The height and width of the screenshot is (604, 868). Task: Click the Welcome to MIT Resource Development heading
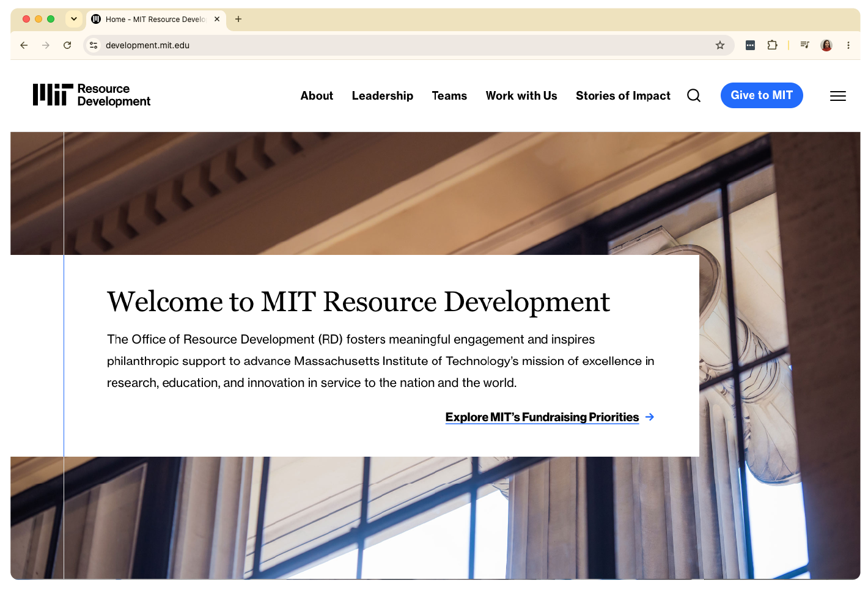point(358,302)
